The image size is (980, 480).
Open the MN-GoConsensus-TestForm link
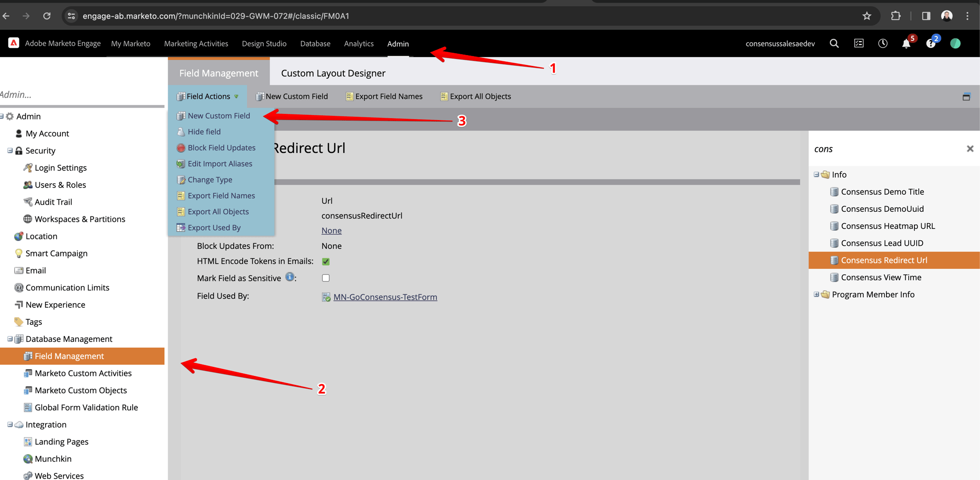386,297
